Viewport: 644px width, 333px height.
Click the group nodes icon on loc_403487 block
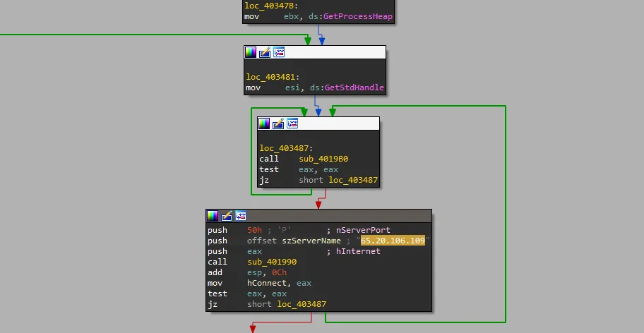(x=292, y=123)
